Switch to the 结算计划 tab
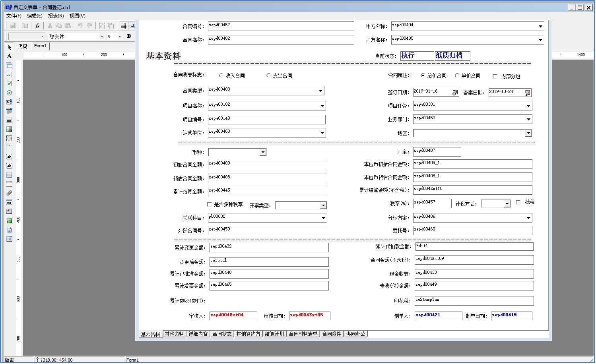 (274, 334)
